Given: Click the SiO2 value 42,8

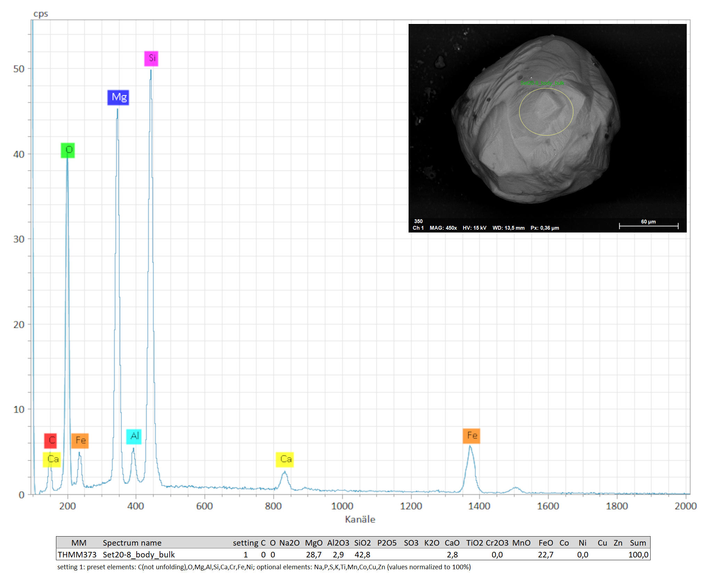Looking at the screenshot, I should tap(362, 555).
